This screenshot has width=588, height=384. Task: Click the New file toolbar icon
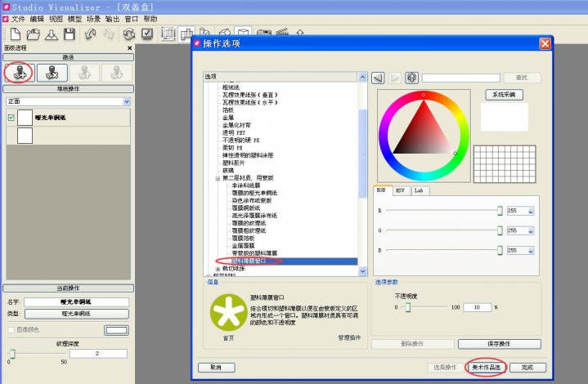(x=15, y=34)
